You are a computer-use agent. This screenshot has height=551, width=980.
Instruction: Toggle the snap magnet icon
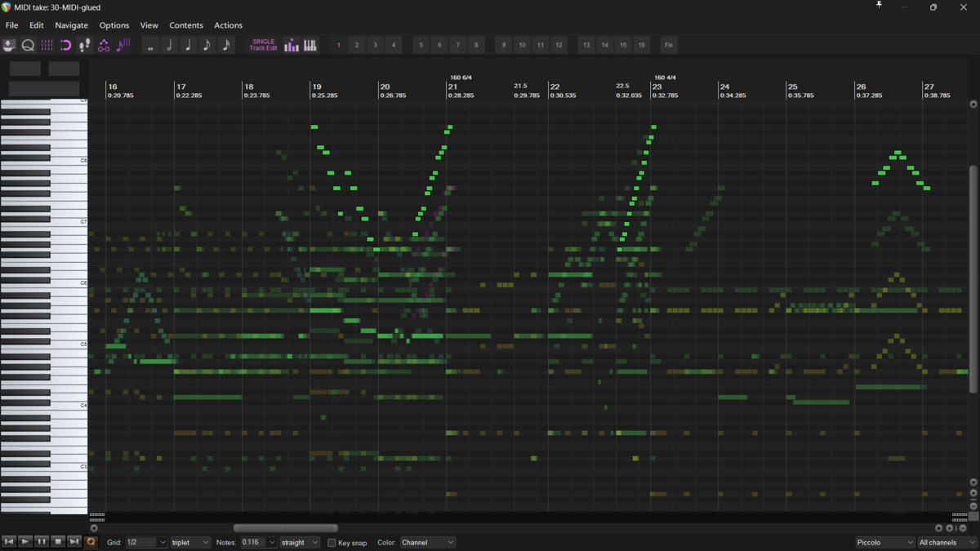(x=65, y=46)
